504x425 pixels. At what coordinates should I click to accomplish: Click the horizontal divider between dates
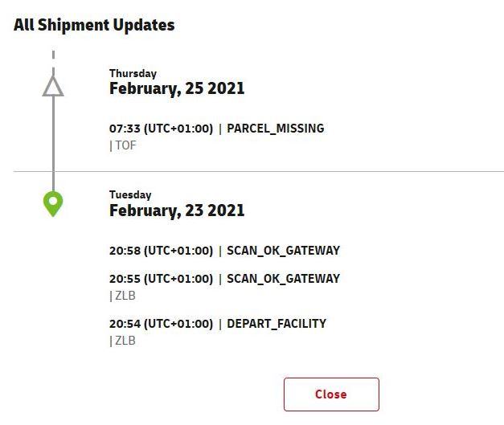point(259,172)
